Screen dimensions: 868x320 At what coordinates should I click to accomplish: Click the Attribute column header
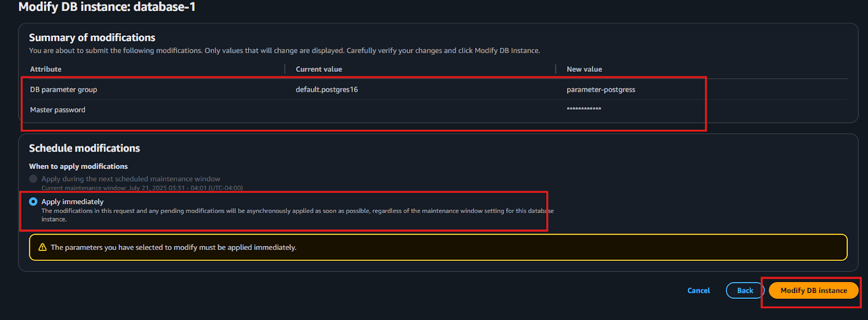[x=46, y=69]
